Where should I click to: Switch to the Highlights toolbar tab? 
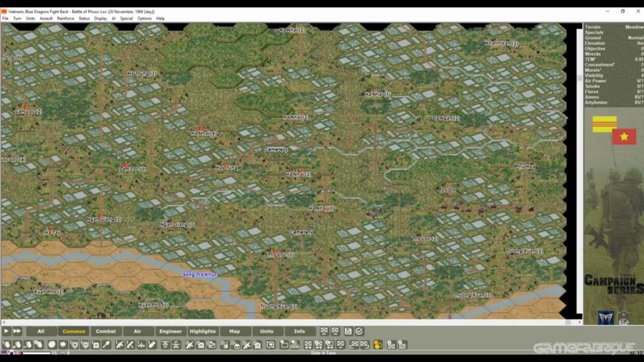coord(202,331)
